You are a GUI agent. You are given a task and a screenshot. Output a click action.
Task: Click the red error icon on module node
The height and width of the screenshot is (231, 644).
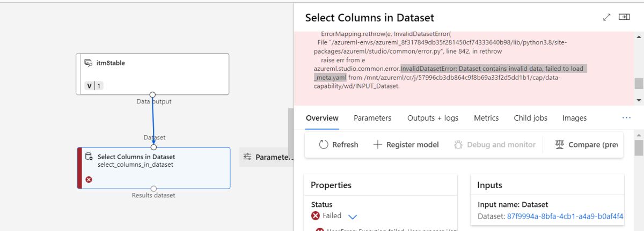[x=89, y=180]
